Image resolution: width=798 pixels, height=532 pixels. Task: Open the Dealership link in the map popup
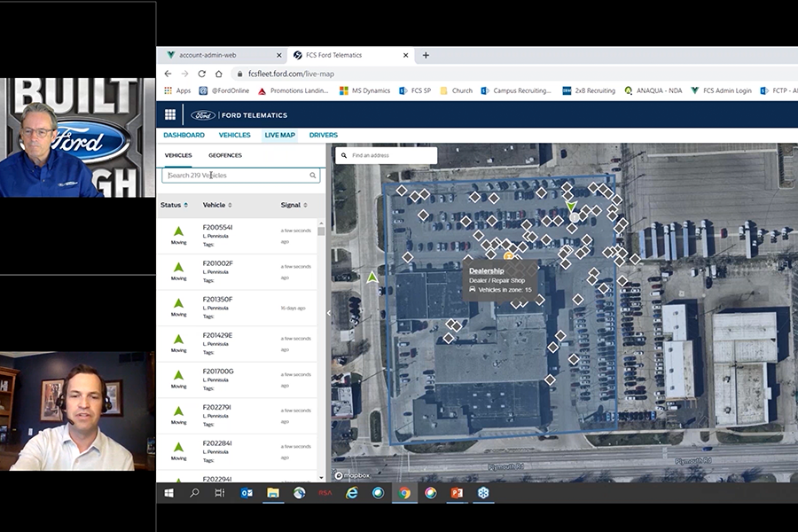coord(487,270)
